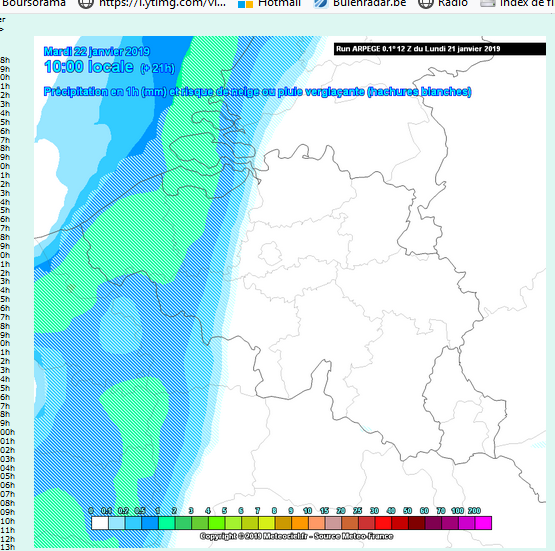555x551 pixels.
Task: Click the black Run ARPEGE banner
Action: (440, 49)
